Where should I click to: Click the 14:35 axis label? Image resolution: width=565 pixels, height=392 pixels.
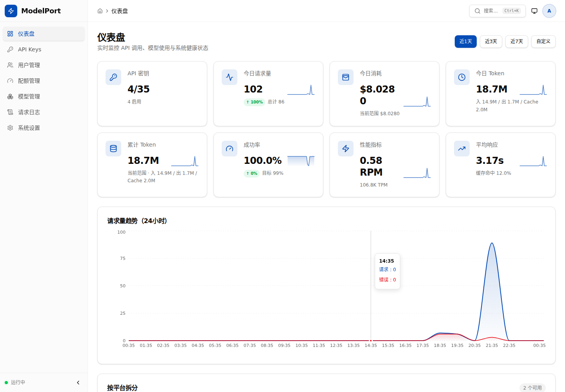tap(371, 346)
